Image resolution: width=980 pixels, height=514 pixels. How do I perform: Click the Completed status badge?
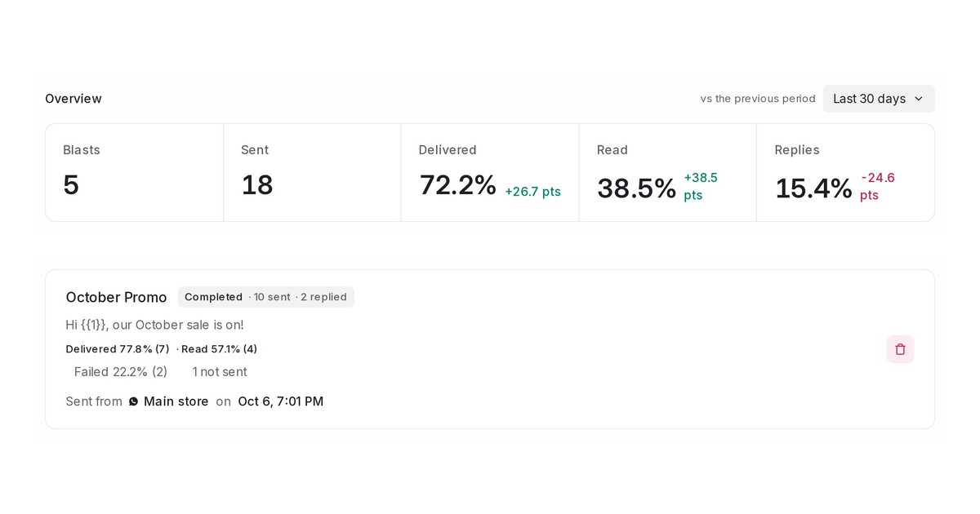point(213,297)
